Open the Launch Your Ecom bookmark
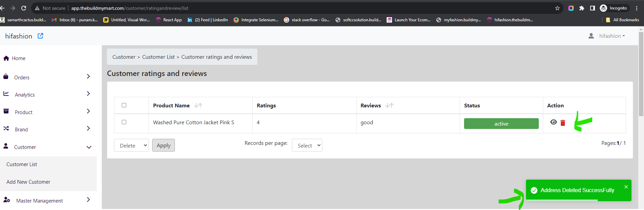644x210 pixels. 409,20
